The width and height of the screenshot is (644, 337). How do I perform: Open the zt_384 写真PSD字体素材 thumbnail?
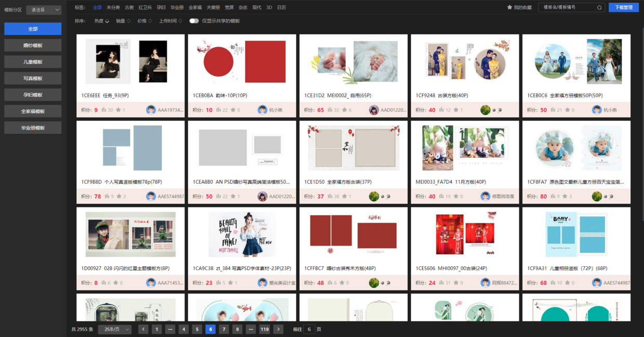[x=242, y=235]
